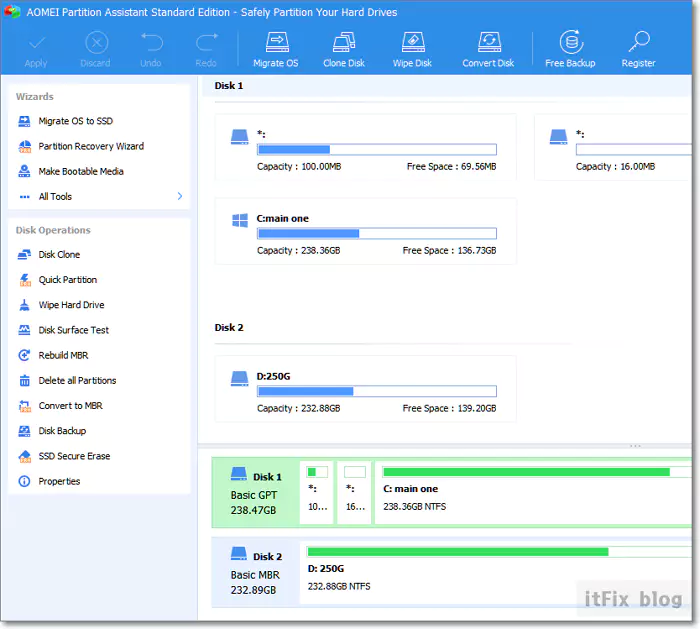This screenshot has width=700, height=629.
Task: Select the D:250G partition card
Action: coord(366,389)
